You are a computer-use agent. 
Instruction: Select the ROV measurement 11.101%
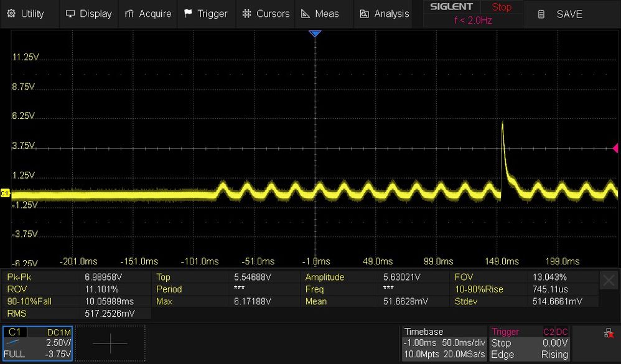(x=78, y=289)
